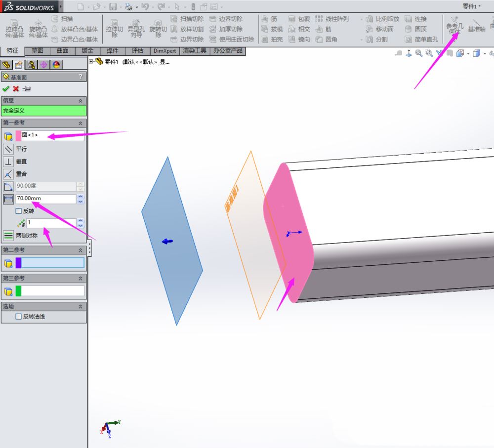Select Swept Cut (扫描切除)
The width and height of the screenshot is (494, 448).
187,19
